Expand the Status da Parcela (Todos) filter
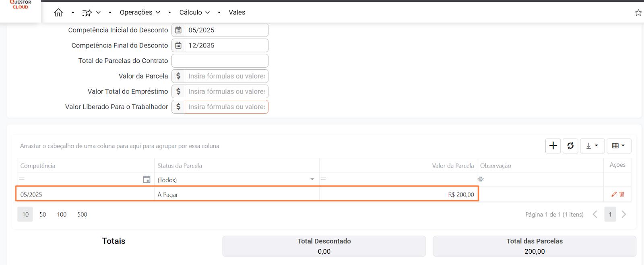 [312, 180]
